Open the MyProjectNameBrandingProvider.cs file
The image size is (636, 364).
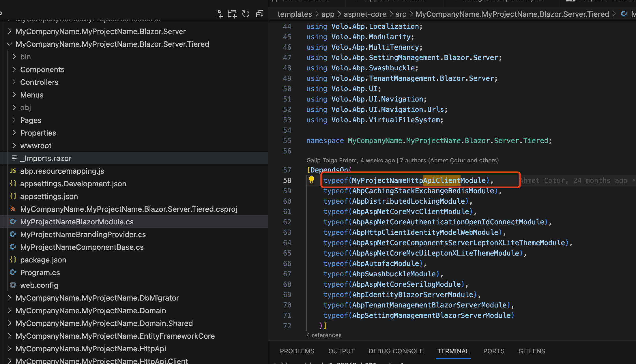[x=83, y=234]
